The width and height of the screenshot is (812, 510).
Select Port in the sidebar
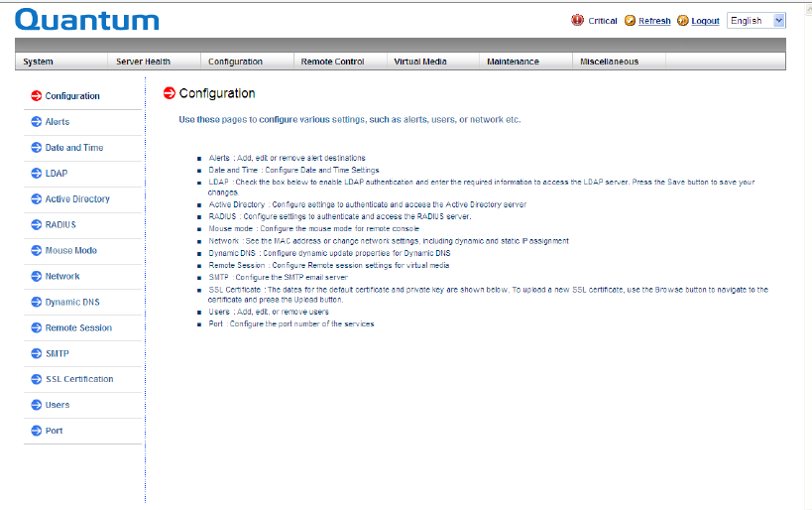[54, 431]
